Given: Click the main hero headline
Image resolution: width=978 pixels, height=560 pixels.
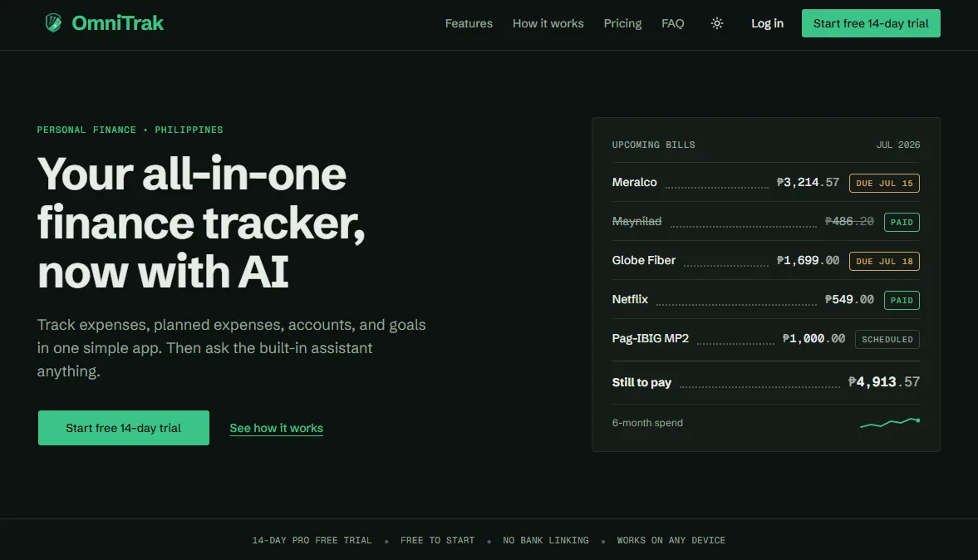Looking at the screenshot, I should point(201,223).
